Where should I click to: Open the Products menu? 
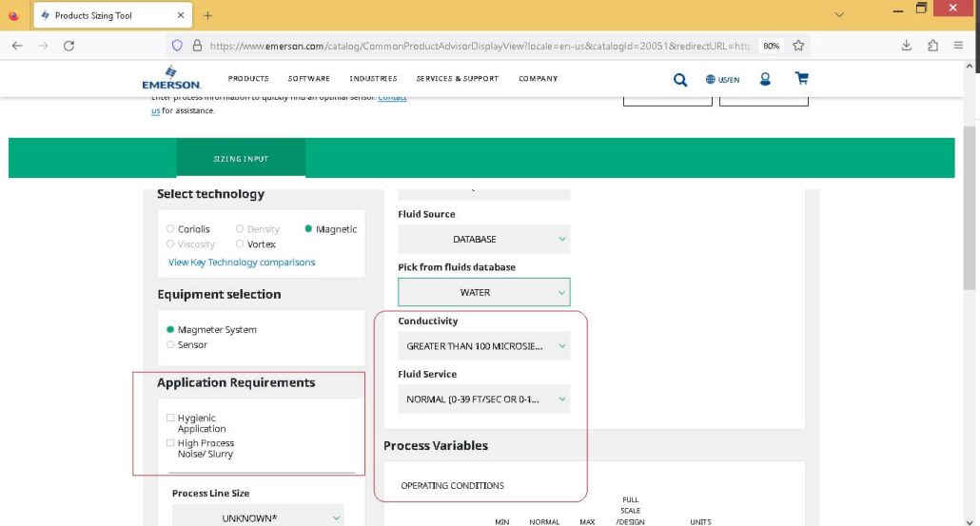(248, 79)
